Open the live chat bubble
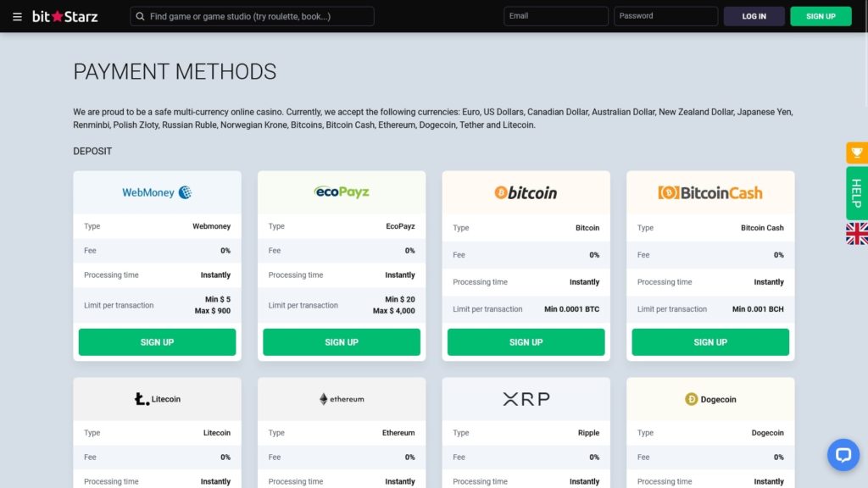Image resolution: width=868 pixels, height=488 pixels. (x=843, y=455)
